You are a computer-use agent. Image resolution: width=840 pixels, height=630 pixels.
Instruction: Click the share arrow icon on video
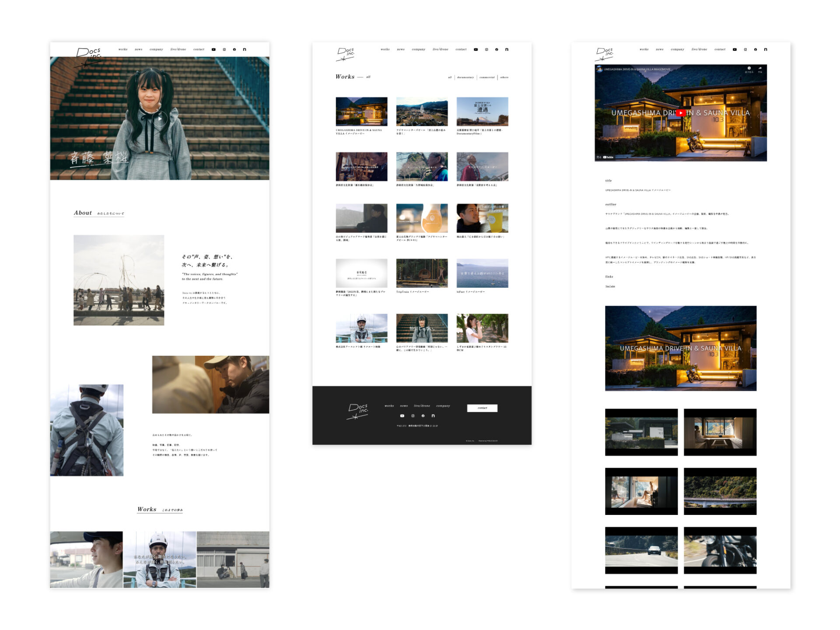coord(760,68)
